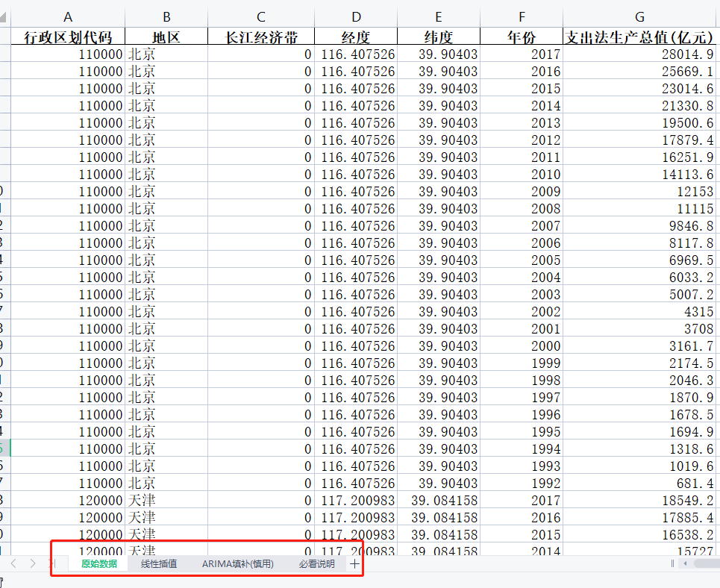Image resolution: width=720 pixels, height=588 pixels.
Task: Click the cell with value 8117.8
Action: point(639,243)
